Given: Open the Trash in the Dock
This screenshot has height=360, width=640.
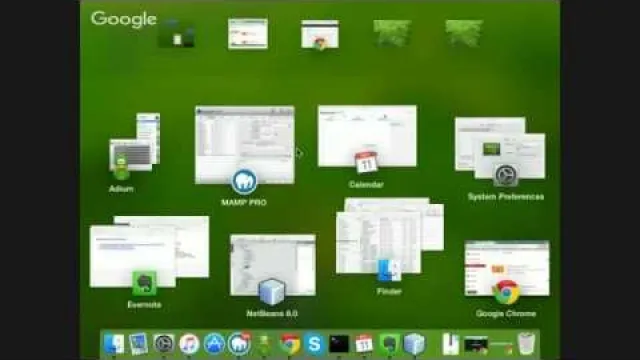Looking at the screenshot, I should (527, 344).
